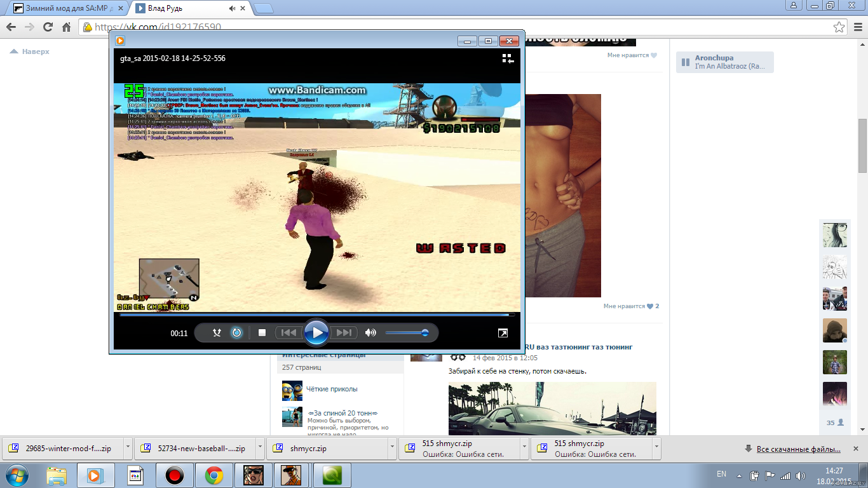Pause the Aronchupa track in VK
868x488 pixels.
(686, 62)
